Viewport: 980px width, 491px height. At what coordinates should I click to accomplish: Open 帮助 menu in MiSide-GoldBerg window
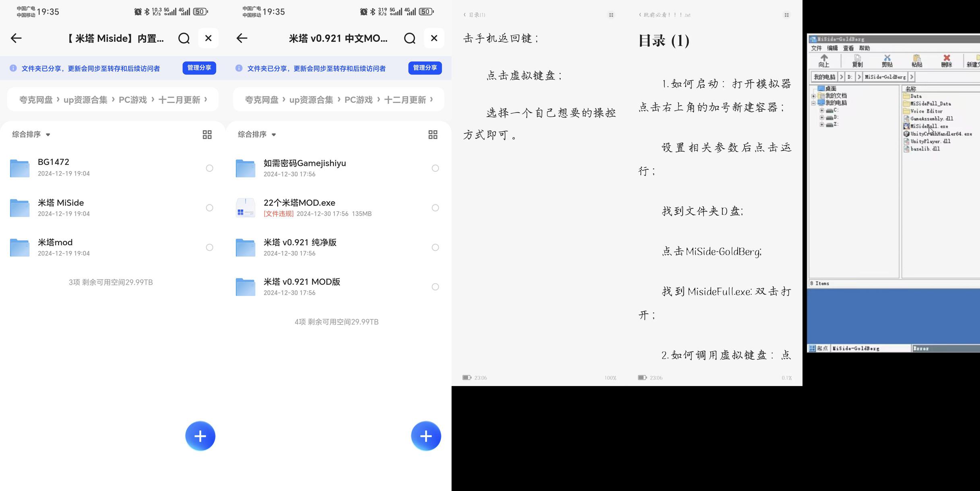pos(864,48)
